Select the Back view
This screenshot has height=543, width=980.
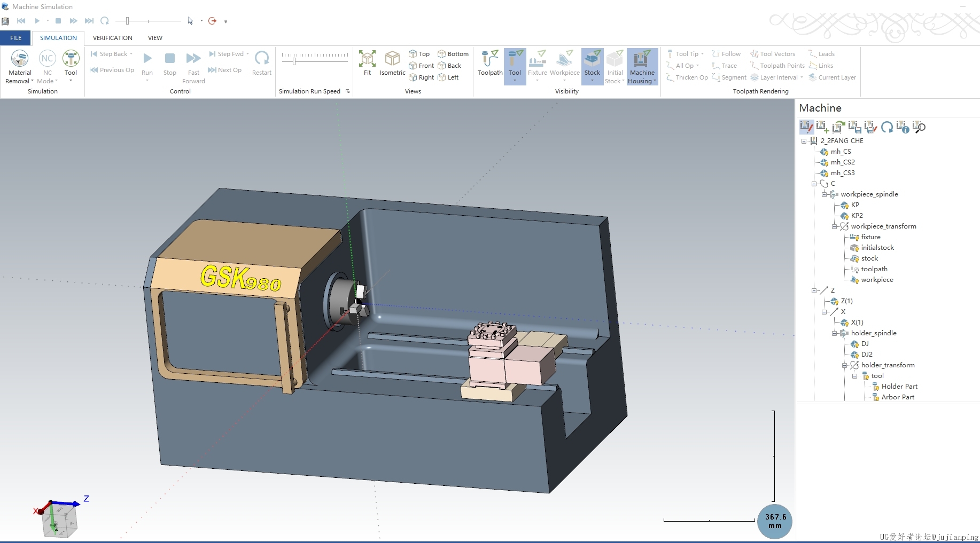click(x=449, y=66)
